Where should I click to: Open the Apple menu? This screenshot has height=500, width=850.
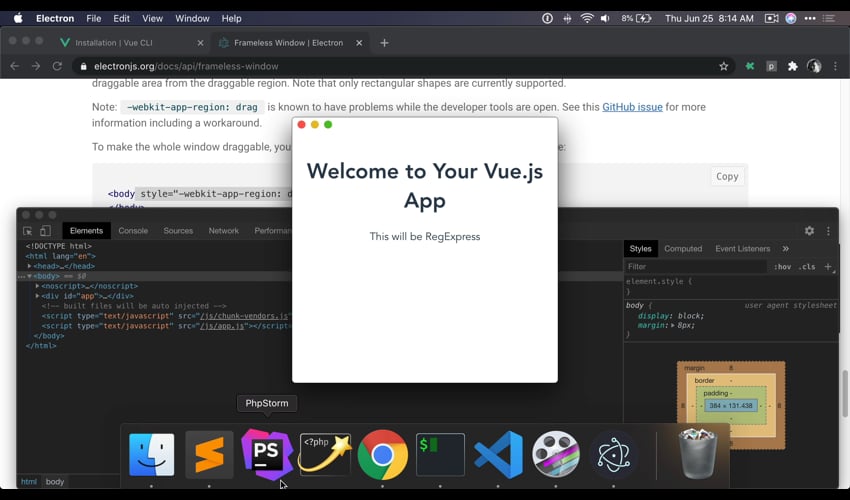[x=18, y=18]
